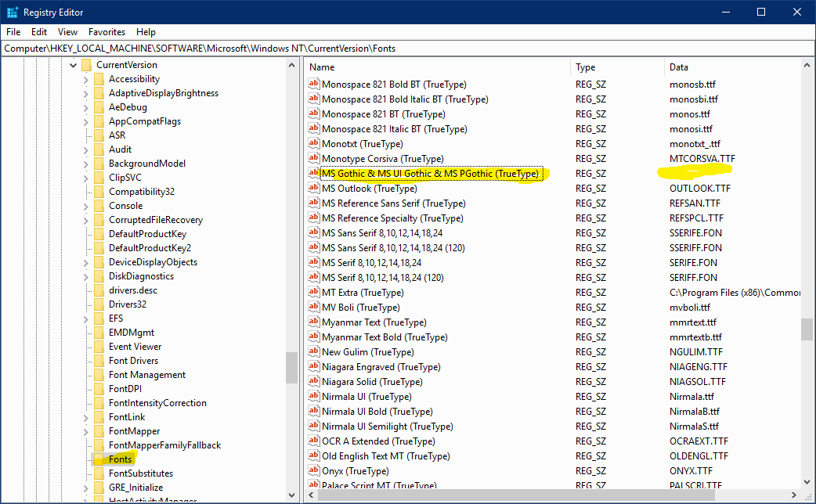Screen dimensions: 816x504
Task: Collapse the CurrentVersion tree node
Action: [x=74, y=65]
